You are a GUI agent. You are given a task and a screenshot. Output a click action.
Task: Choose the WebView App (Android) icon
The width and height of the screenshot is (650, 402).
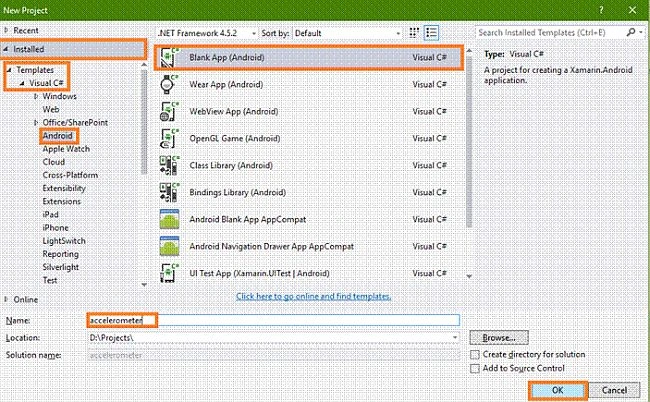click(x=169, y=111)
